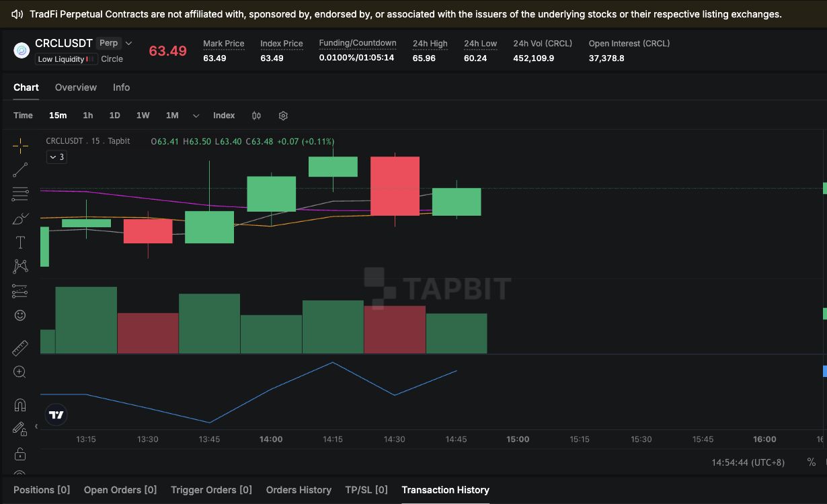The image size is (827, 504).
Task: Click the 24h High label
Action: click(430, 44)
